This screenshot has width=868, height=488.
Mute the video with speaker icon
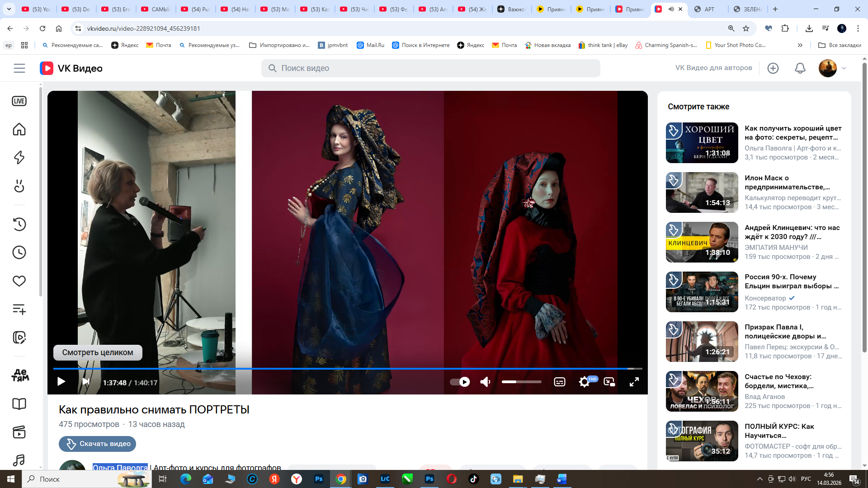[485, 382]
